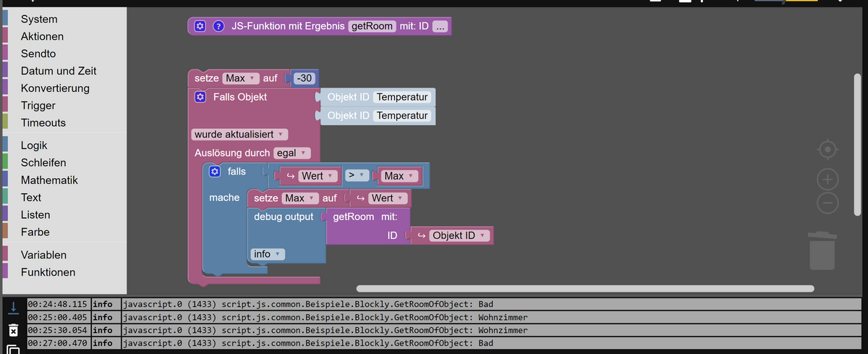Clear the log with delete icon
The image size is (868, 354).
coord(13,330)
